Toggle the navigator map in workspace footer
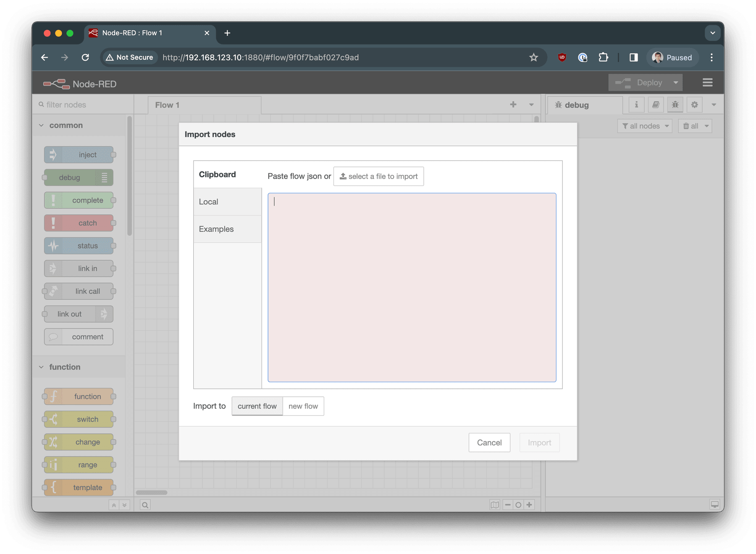 (495, 504)
